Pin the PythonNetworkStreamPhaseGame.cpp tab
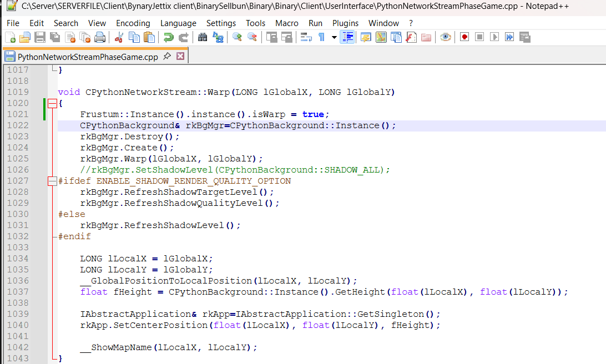606x364 pixels. point(167,57)
